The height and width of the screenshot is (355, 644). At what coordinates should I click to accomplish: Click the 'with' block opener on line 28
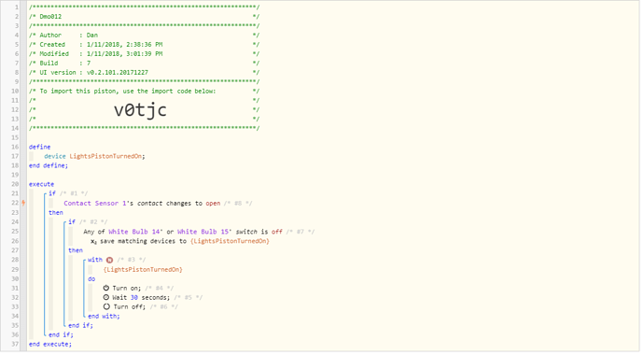pyautogui.click(x=95, y=260)
